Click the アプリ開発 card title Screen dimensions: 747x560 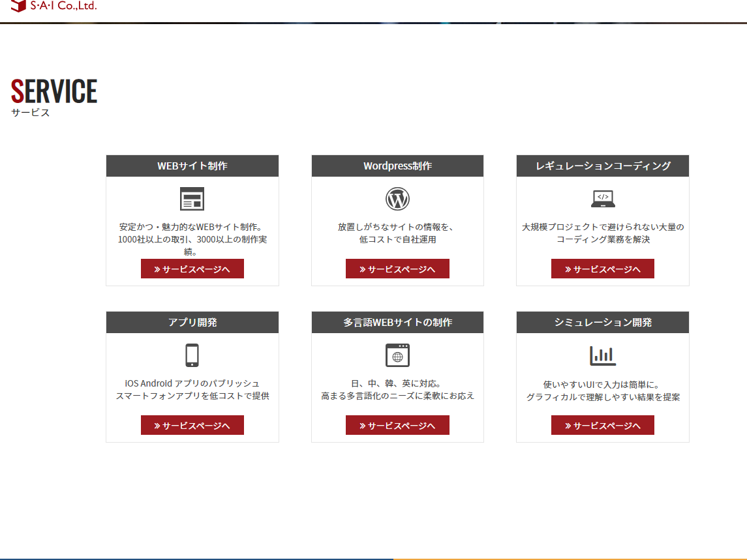192,322
